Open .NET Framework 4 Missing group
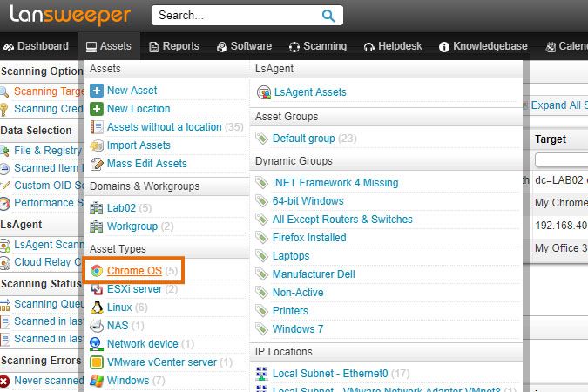Screen dimensions: 588x392 tap(335, 183)
